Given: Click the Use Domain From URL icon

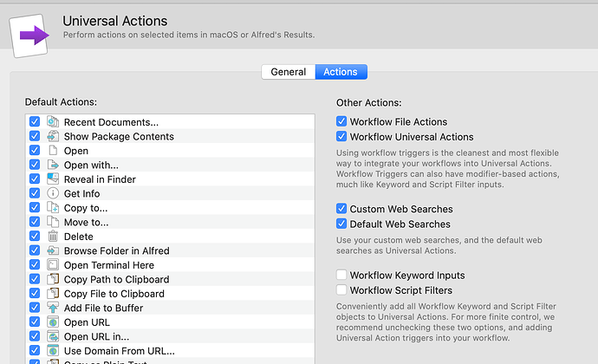Looking at the screenshot, I should [x=53, y=351].
